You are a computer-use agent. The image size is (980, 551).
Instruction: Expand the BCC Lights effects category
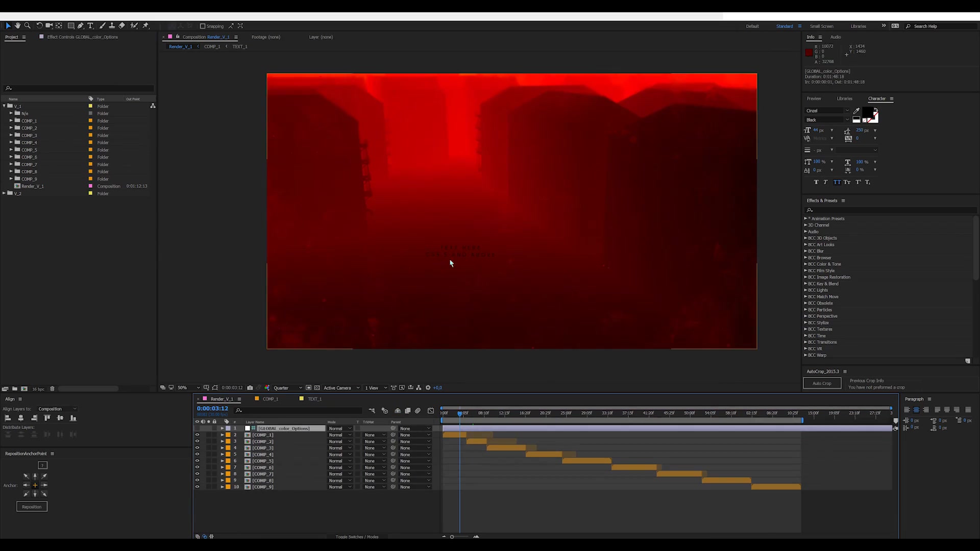[805, 290]
